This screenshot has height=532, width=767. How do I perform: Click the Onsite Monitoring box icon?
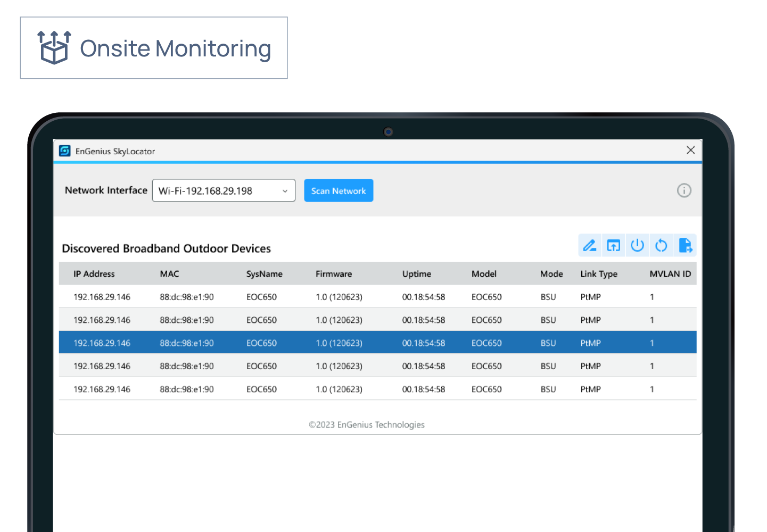54,47
